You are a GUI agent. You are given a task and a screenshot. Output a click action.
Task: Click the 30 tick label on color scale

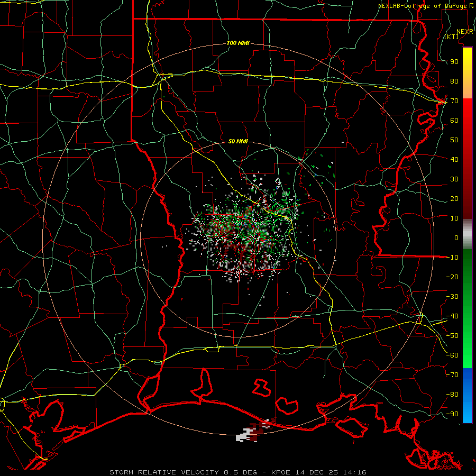454,179
